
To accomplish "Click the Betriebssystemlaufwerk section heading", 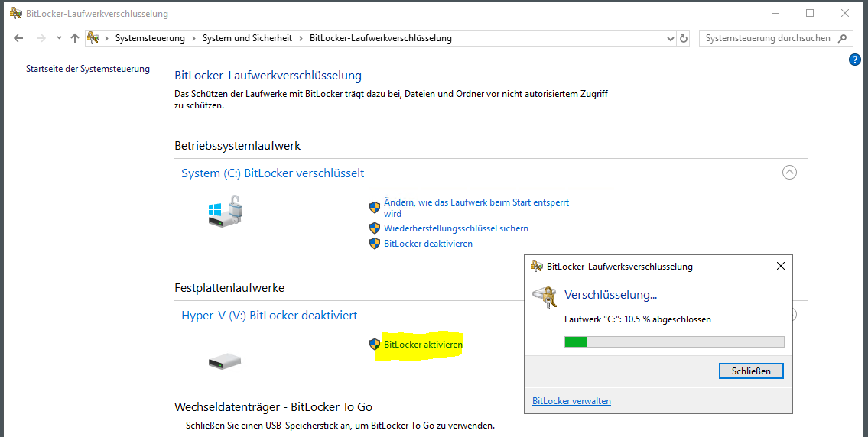I will (x=238, y=146).
